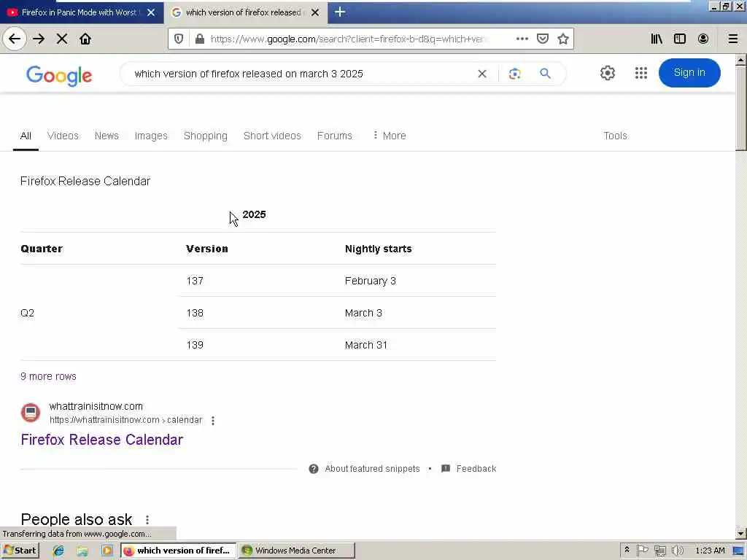
Task: Go back to the previous page
Action: [x=15, y=39]
